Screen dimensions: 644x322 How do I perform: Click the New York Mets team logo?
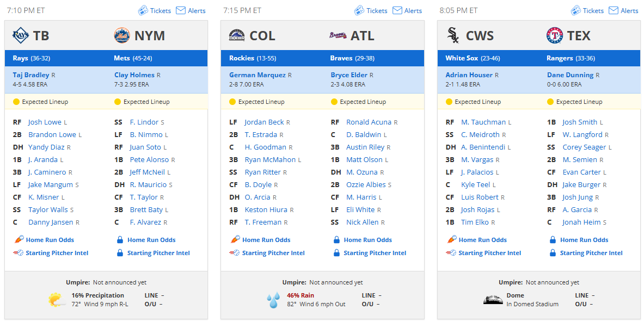pos(122,36)
